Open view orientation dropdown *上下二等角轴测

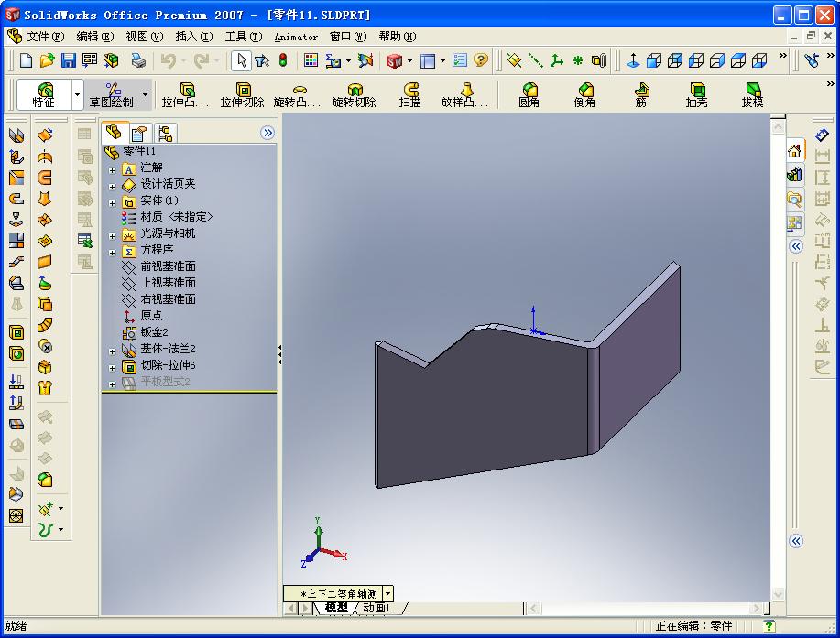coord(388,593)
